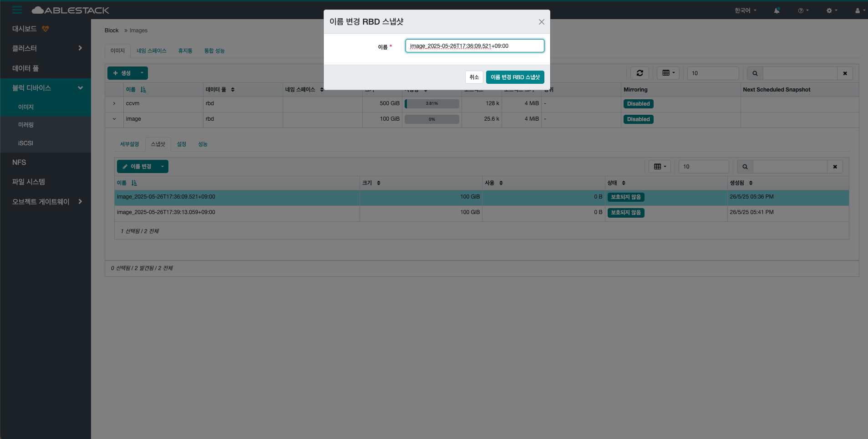Toggle the hamburger sidebar menu icon
The height and width of the screenshot is (439, 868).
tap(17, 10)
